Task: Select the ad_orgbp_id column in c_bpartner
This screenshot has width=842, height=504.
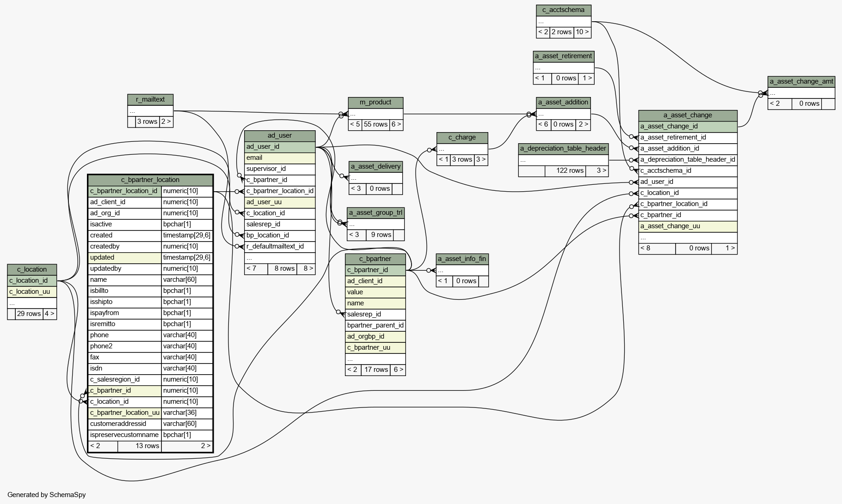Action: point(375,337)
